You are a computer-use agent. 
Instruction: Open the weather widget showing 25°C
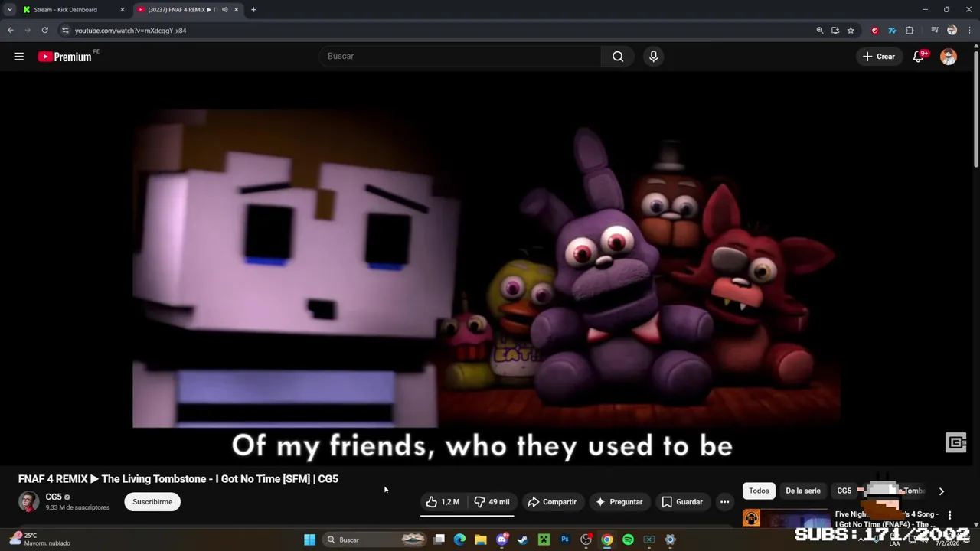tap(40, 540)
